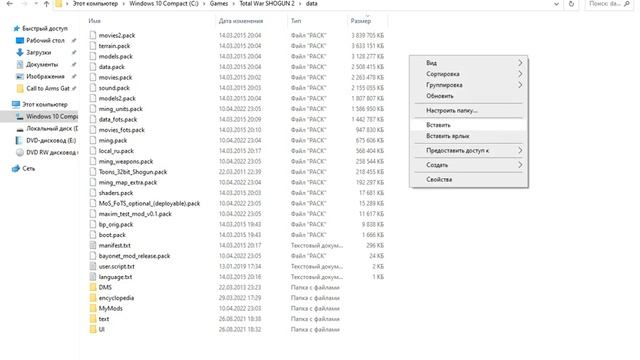
Task: Expand the arrow next to Группировка
Action: pyautogui.click(x=520, y=85)
